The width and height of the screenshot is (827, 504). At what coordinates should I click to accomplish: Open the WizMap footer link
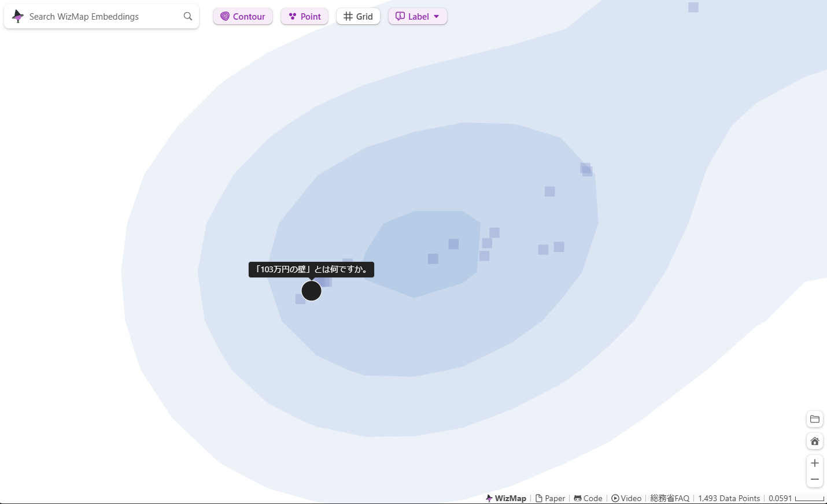[506, 498]
